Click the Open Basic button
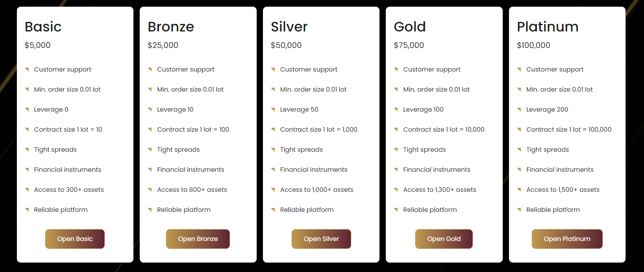 click(x=75, y=239)
